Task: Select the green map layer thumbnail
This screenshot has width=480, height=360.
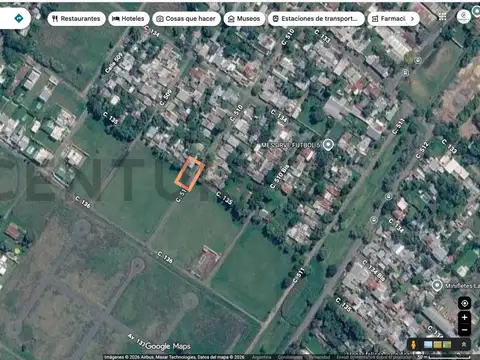Action: (447, 344)
